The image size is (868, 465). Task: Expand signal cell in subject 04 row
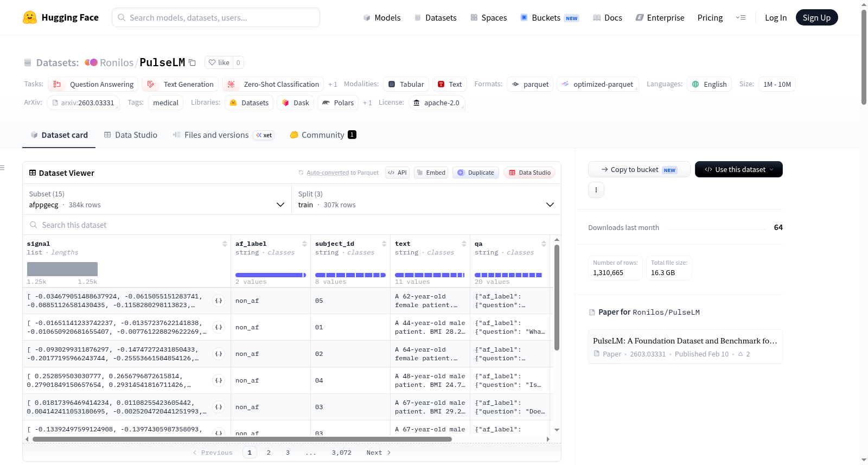[x=219, y=380]
